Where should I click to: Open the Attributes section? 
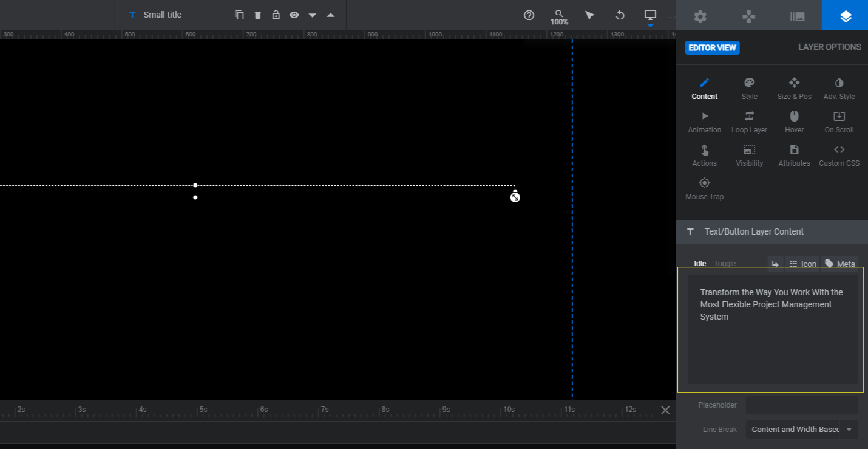coord(795,156)
